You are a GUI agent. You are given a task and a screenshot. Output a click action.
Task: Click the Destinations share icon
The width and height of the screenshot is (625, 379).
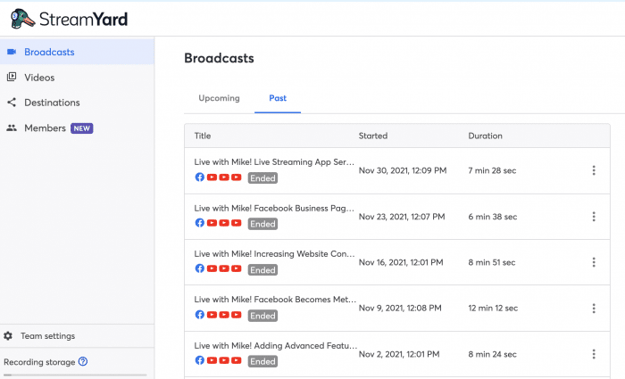coord(12,102)
